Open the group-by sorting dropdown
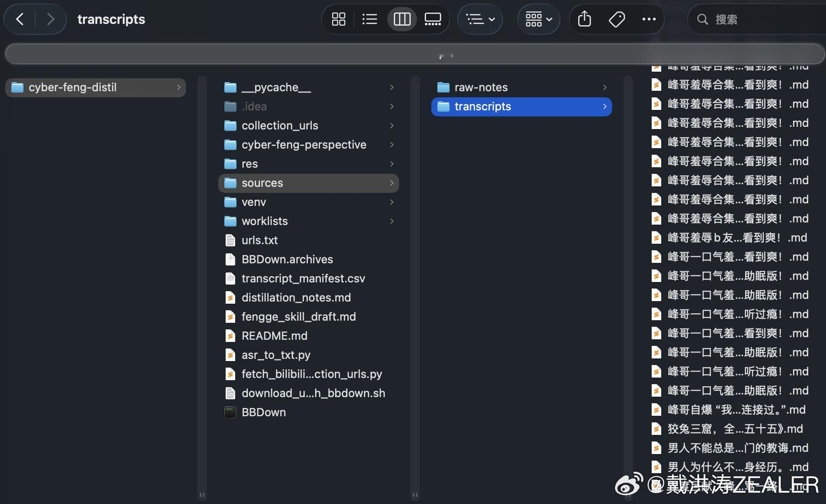826x504 pixels. 480,19
